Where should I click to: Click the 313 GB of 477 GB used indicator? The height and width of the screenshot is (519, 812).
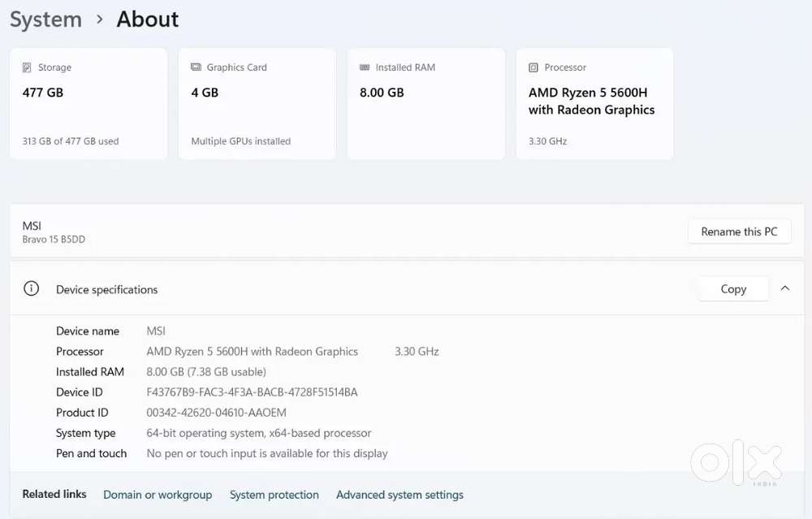71,141
